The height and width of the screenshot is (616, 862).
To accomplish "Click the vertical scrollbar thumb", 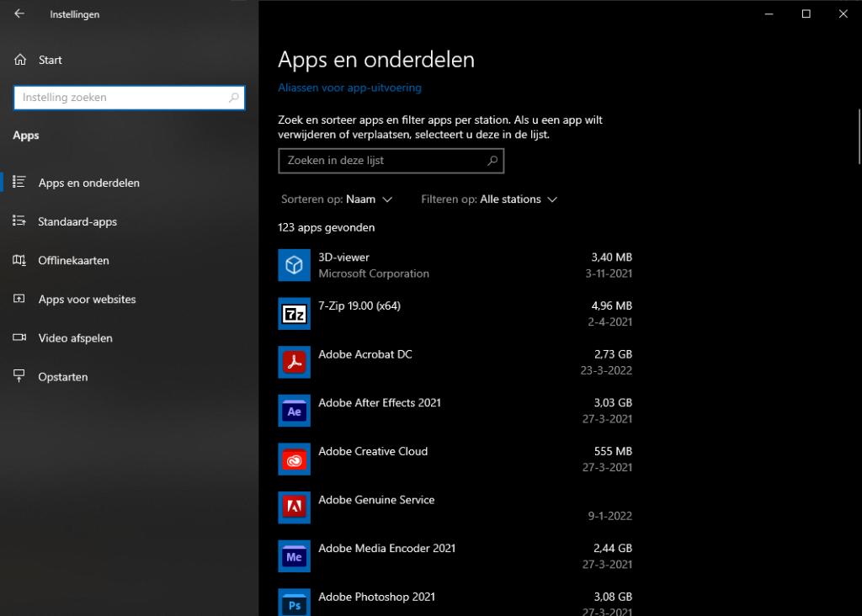I will coord(859,136).
